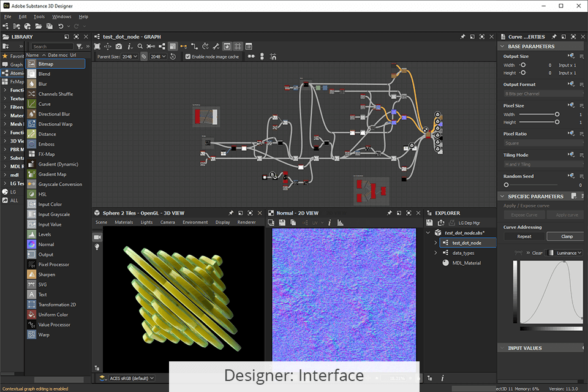This screenshot has height=392, width=588.
Task: Toggle the parent size link ratio button
Action: click(144, 56)
